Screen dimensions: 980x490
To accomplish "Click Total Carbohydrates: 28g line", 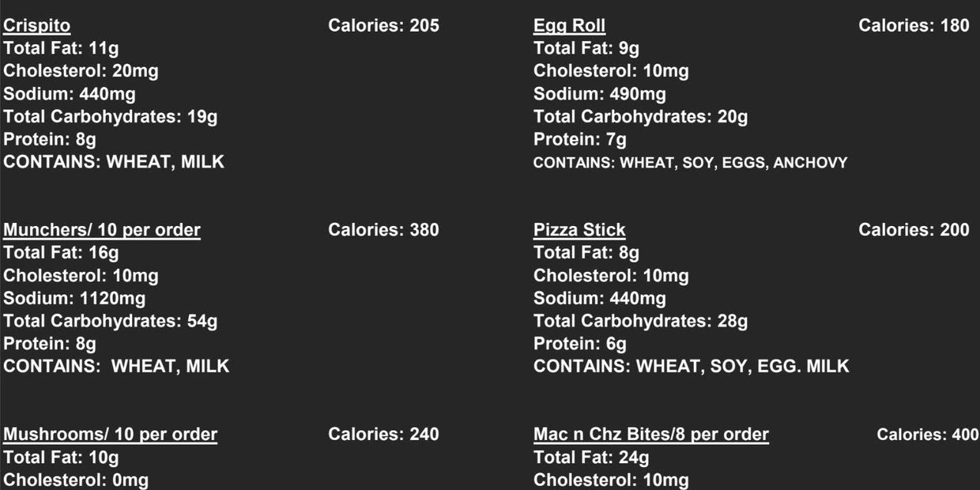I will [640, 322].
